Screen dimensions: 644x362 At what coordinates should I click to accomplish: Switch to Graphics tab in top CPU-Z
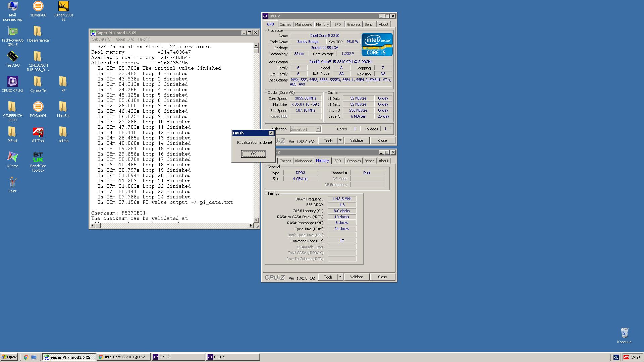point(354,24)
